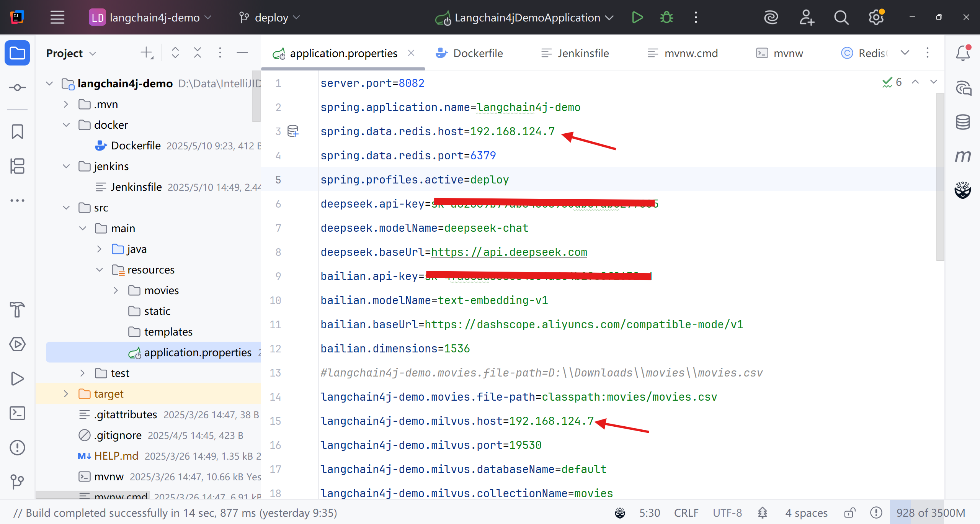Open the More Actions menu next to Debug

(696, 18)
